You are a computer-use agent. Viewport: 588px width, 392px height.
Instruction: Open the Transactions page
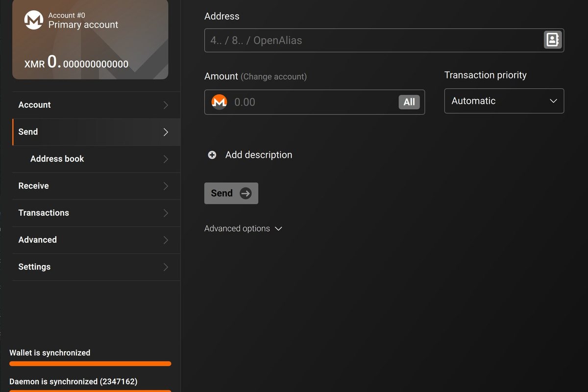coord(96,213)
